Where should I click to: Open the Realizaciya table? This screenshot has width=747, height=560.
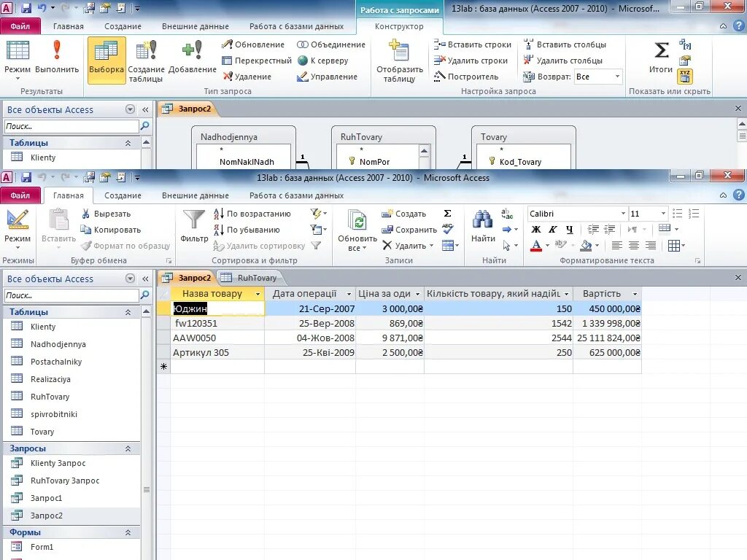tap(50, 379)
